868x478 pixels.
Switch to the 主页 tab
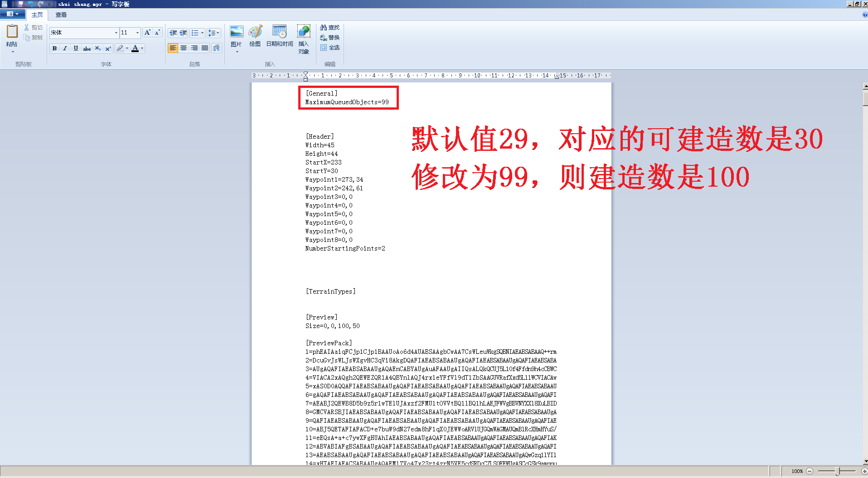[37, 15]
